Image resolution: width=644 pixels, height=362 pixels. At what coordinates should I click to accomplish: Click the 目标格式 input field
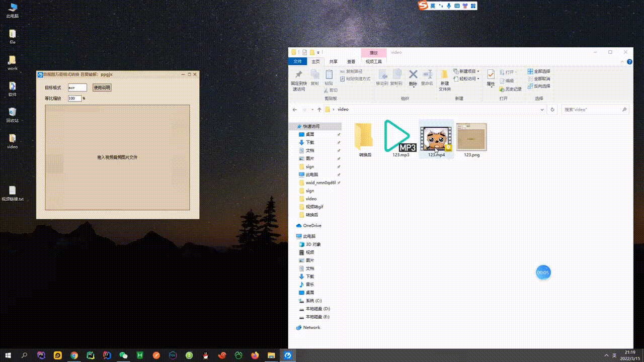click(x=77, y=87)
